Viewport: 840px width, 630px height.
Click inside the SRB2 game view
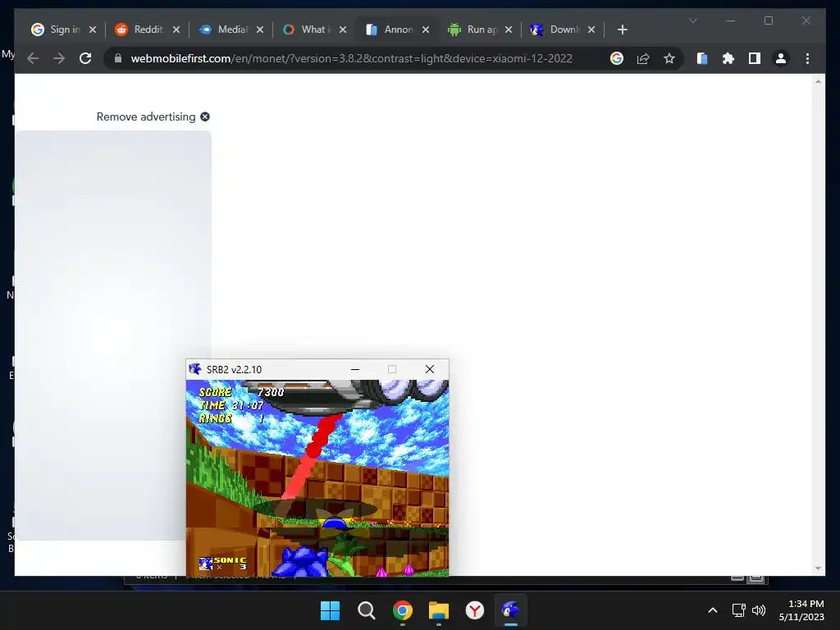click(x=317, y=478)
